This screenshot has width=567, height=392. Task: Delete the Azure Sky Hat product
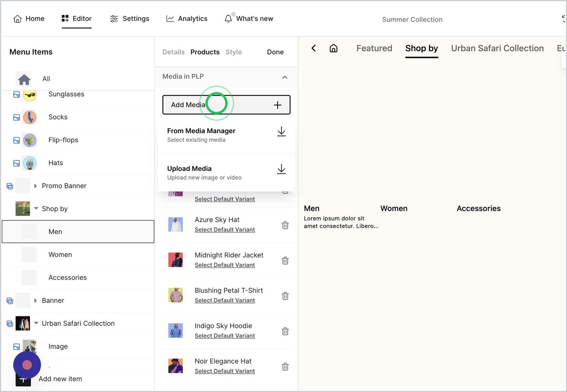[285, 225]
